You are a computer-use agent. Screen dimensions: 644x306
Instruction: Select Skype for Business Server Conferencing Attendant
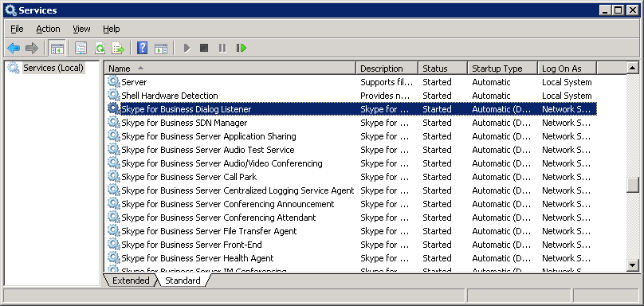tap(218, 218)
